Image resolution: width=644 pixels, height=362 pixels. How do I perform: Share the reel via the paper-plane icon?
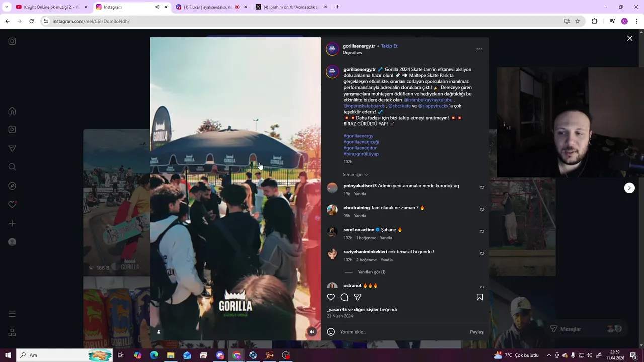click(x=358, y=297)
